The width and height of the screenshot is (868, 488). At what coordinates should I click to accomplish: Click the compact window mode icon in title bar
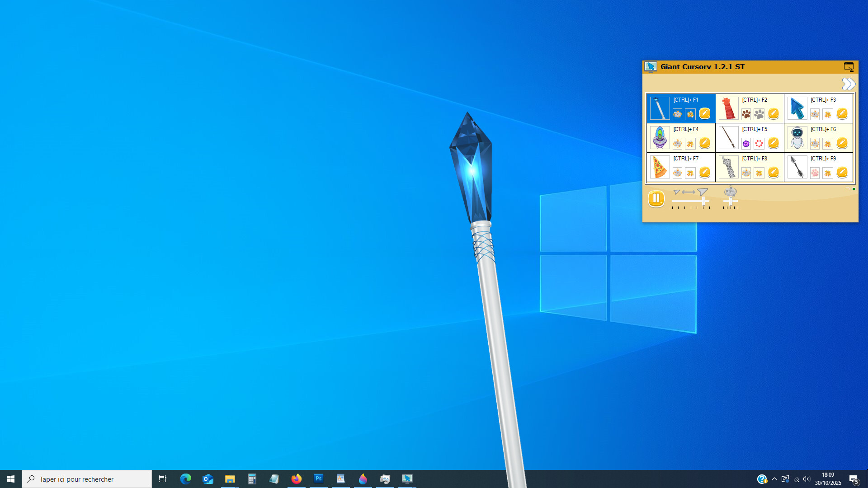[x=849, y=67]
